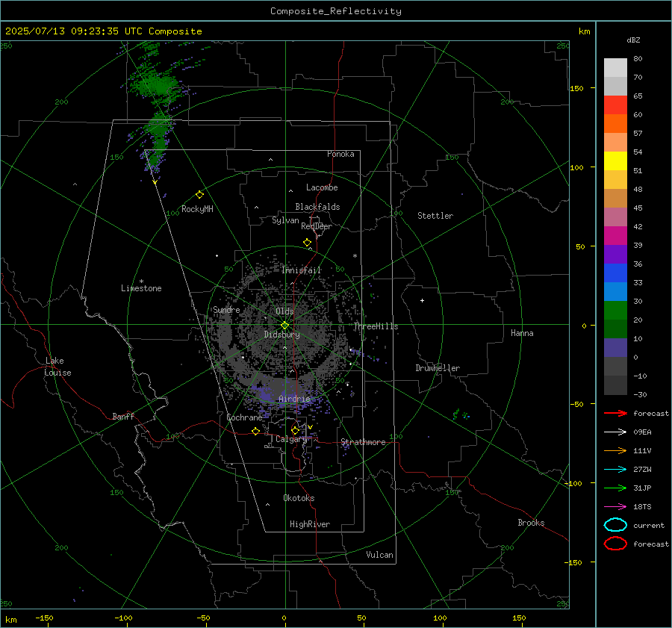Screen dimensions: 672x628
Task: Click the red forecast arrow in the legend
Action: pos(615,413)
